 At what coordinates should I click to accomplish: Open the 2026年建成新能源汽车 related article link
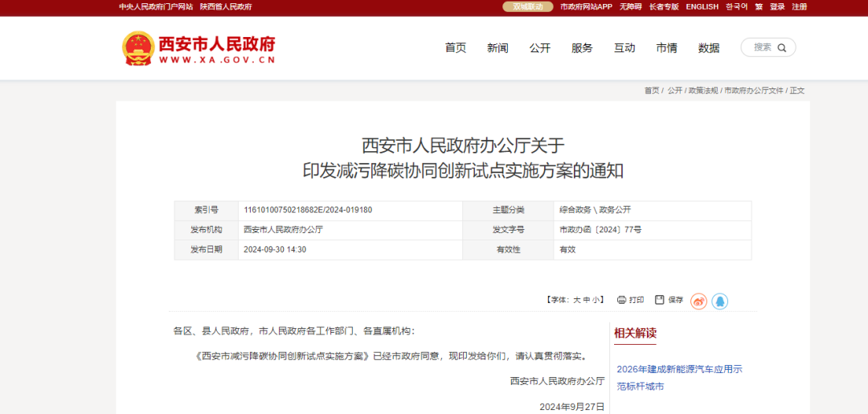click(679, 369)
